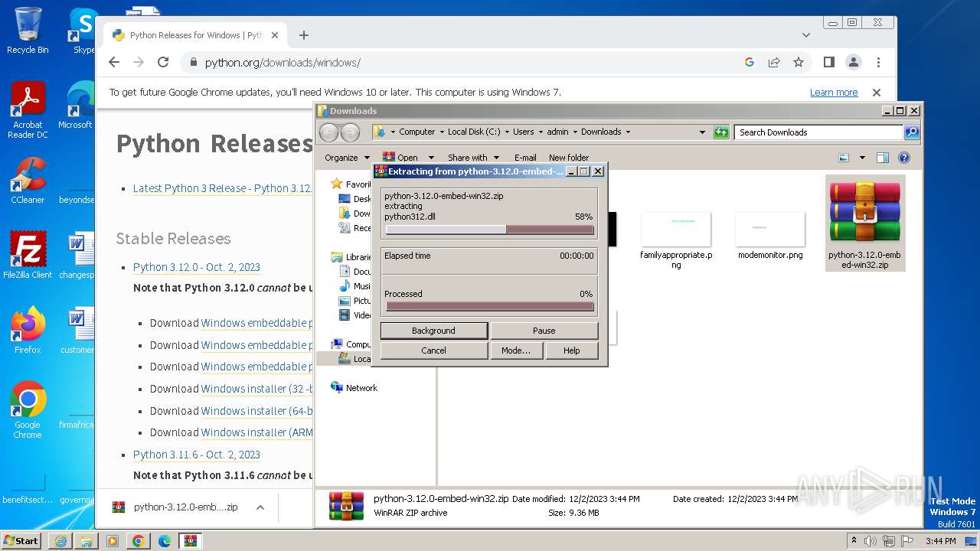Toggle preview pane icon

pos(883,158)
